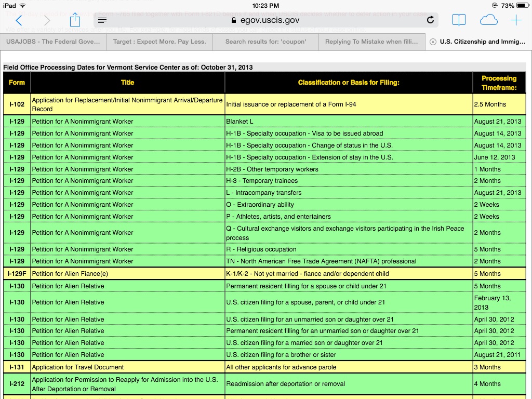Screen dimensions: 532x399
Task: Click 'R - Religious occupation' cell
Action: tap(349, 249)
